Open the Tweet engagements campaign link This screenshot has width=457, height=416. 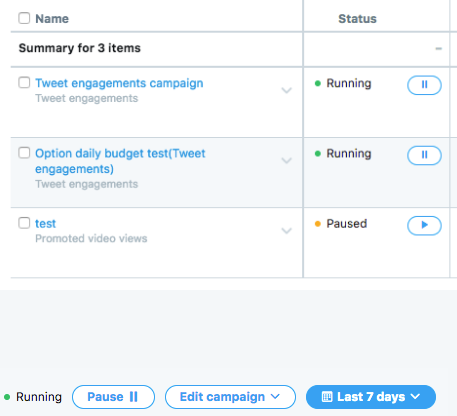[119, 83]
